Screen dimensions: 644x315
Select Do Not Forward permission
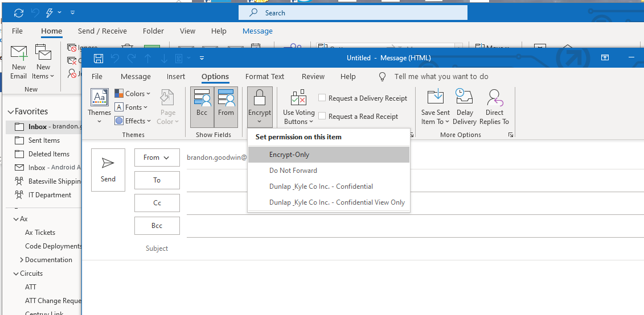coord(329,170)
